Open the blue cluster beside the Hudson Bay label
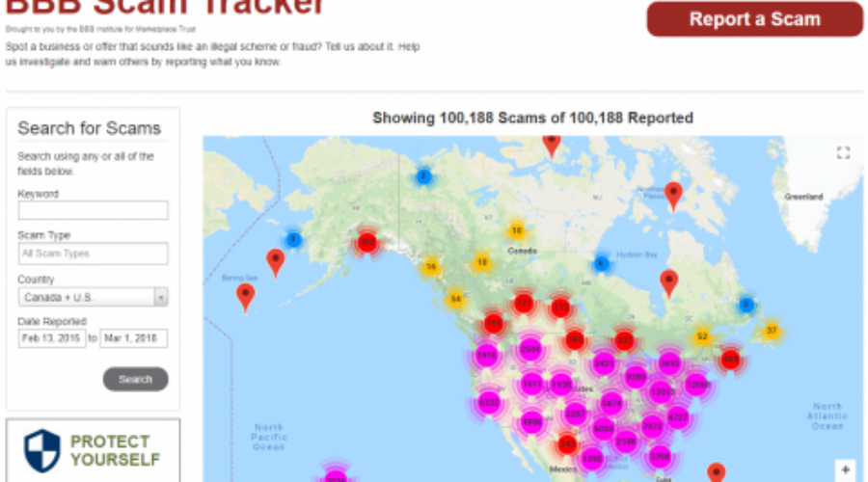The width and height of the screenshot is (868, 482). coord(601,263)
